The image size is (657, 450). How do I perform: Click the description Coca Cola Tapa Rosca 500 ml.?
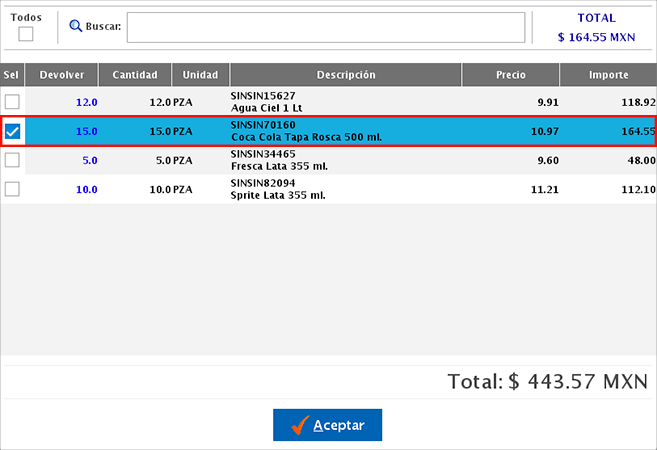pyautogui.click(x=306, y=137)
